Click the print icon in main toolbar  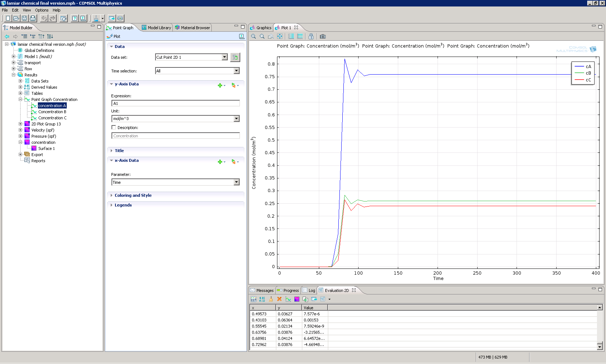pos(33,18)
